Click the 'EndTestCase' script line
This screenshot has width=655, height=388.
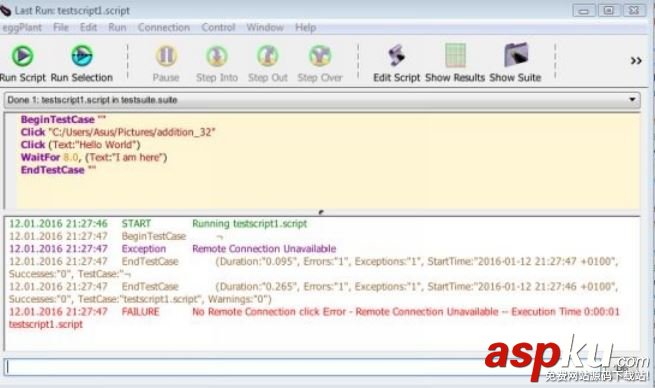click(x=58, y=170)
